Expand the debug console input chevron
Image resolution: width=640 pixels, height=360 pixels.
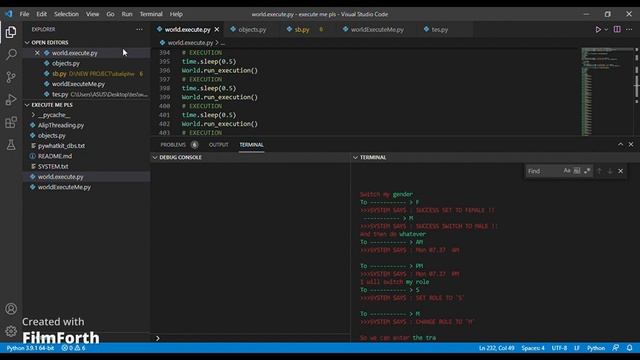158,338
